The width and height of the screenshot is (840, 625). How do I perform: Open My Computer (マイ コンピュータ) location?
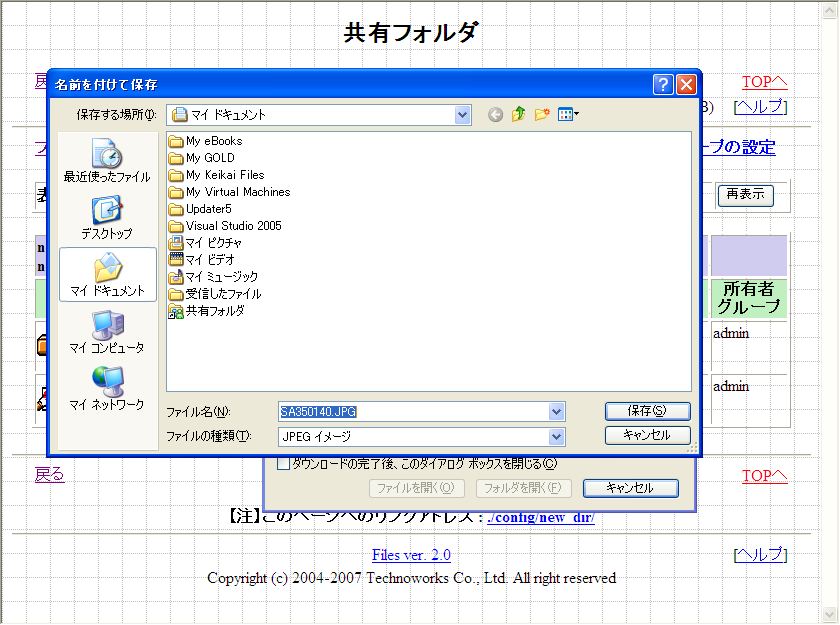[x=107, y=331]
